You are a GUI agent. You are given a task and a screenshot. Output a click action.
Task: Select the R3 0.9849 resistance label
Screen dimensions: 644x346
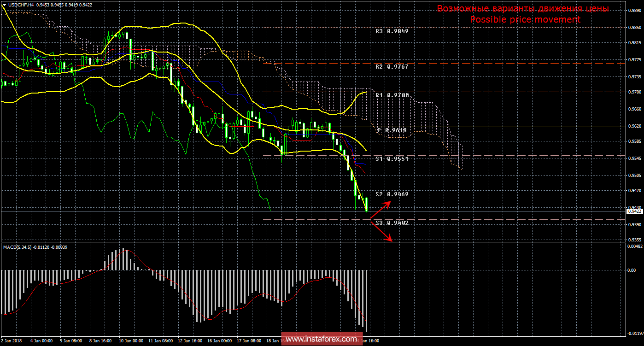pyautogui.click(x=392, y=32)
